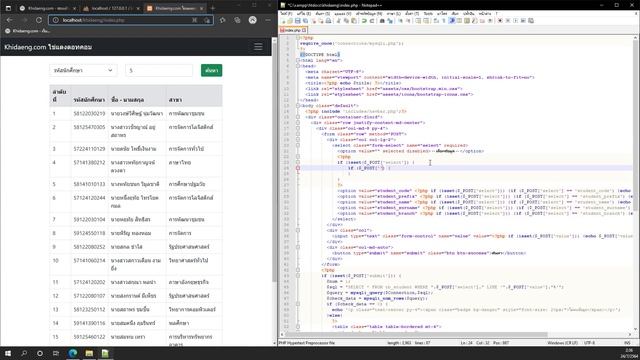The image size is (640, 360).
Task: Click the search text field containing 5
Action: 159,70
